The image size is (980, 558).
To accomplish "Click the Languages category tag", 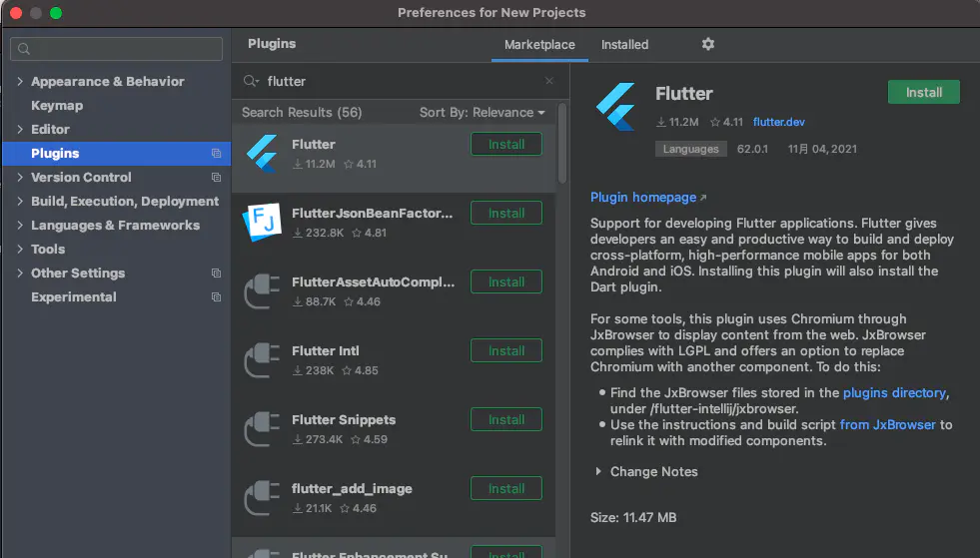I will pos(690,149).
